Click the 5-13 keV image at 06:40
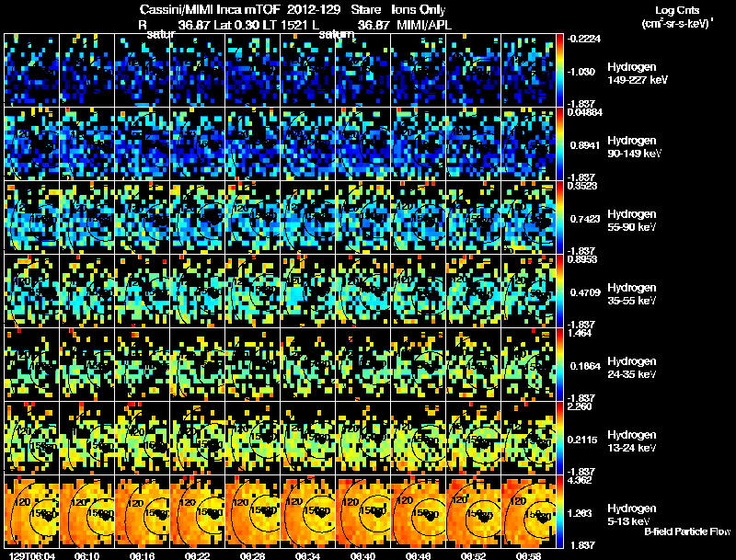736x560 pixels. (x=362, y=511)
